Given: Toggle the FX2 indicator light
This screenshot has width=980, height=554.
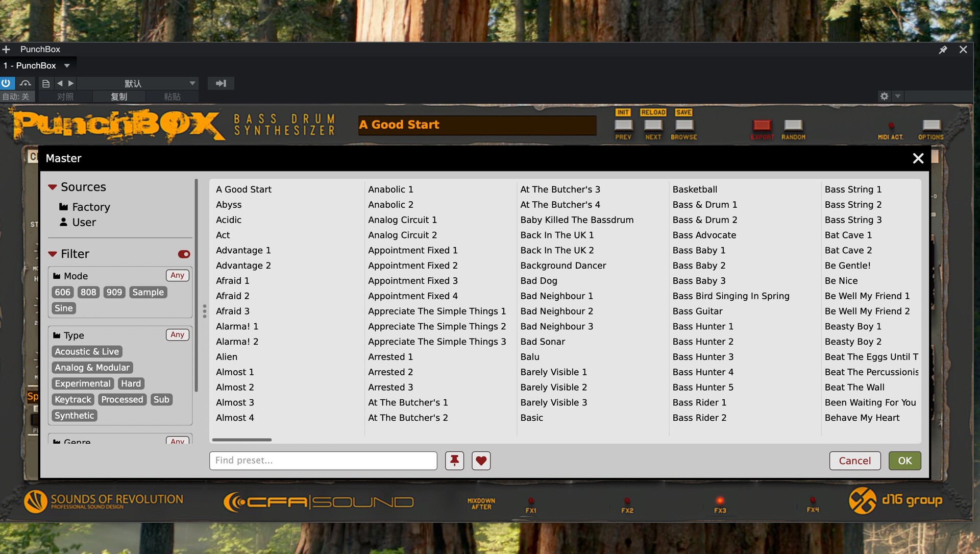Looking at the screenshot, I should (x=627, y=501).
